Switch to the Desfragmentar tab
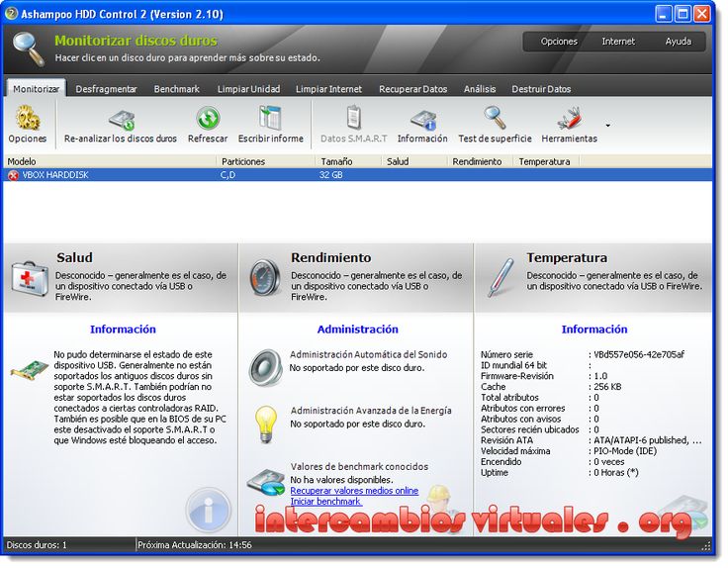The height and width of the screenshot is (568, 728). click(106, 89)
